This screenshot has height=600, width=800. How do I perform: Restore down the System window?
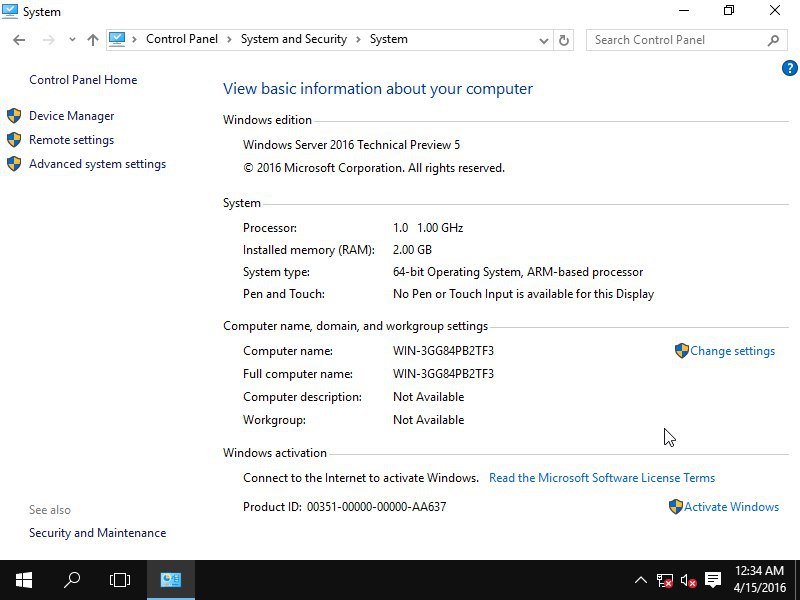(729, 11)
